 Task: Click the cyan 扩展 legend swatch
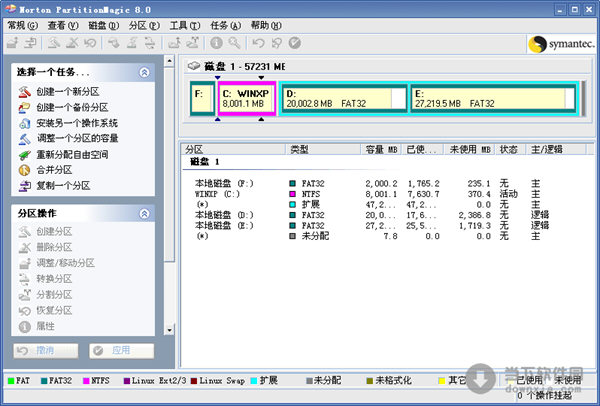pos(254,381)
